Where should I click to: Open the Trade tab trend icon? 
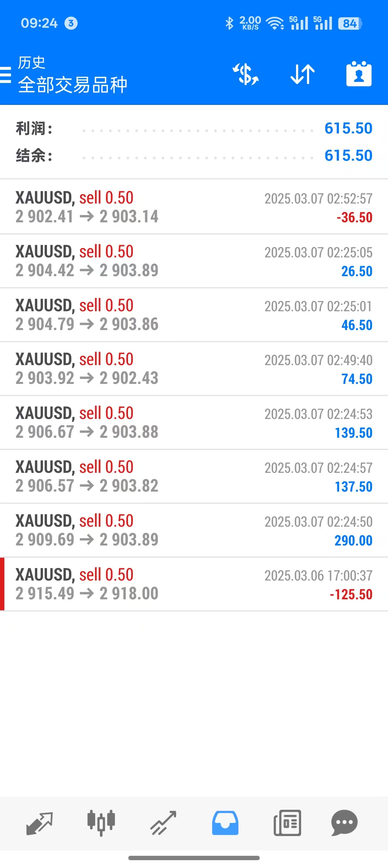coord(163,823)
